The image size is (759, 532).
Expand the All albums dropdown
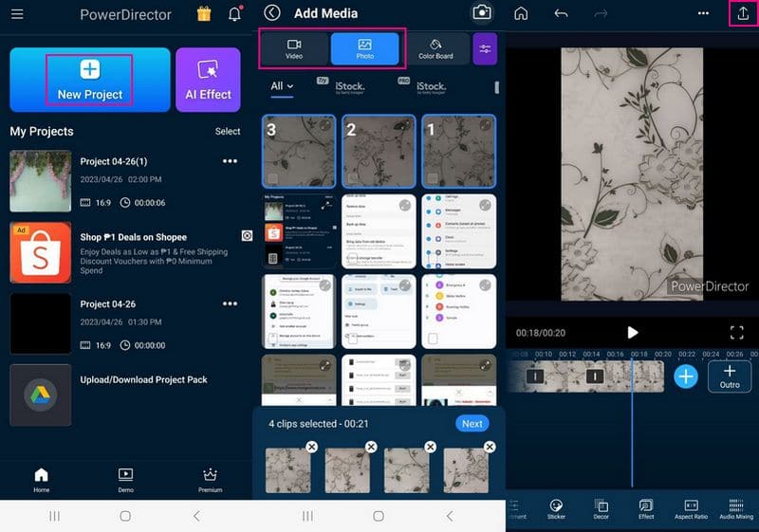click(x=282, y=86)
